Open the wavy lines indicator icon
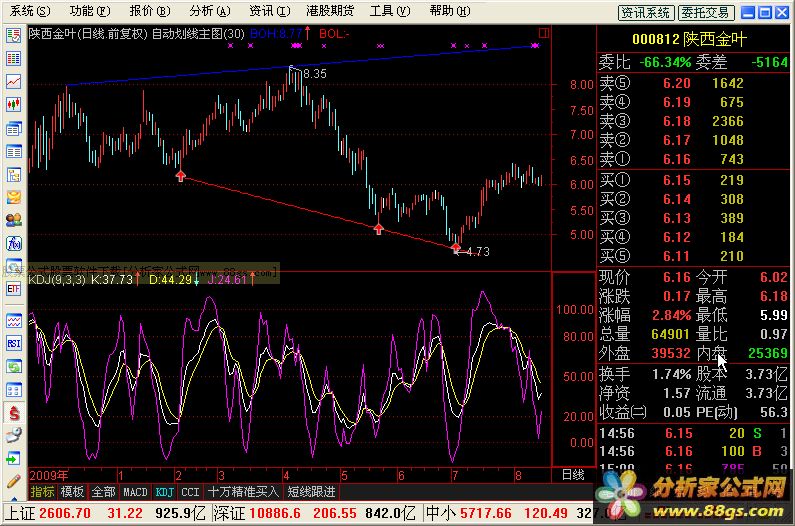 [x=14, y=321]
